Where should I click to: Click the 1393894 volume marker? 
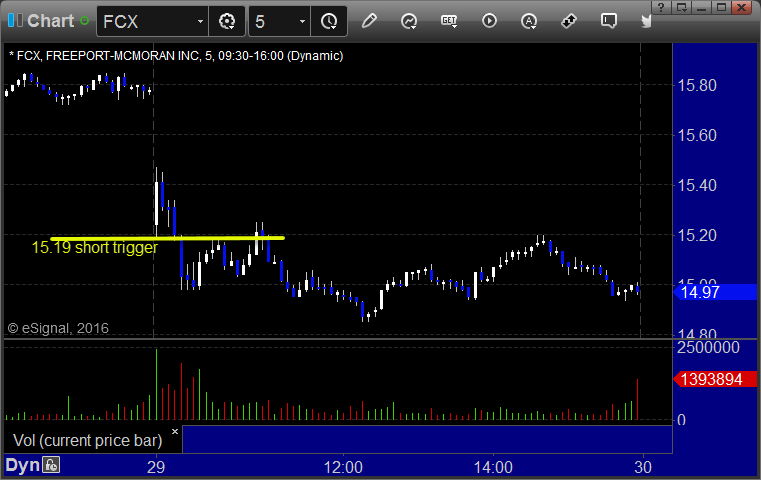tap(715, 379)
